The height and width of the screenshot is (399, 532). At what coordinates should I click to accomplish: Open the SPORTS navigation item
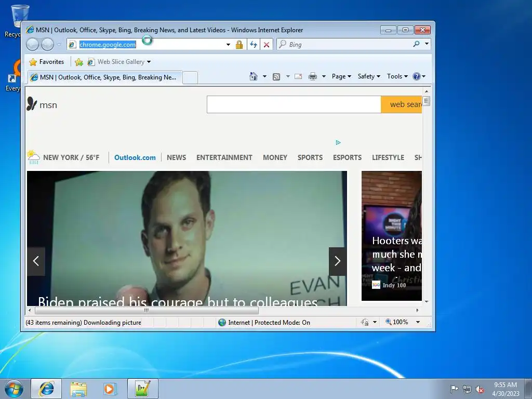[310, 157]
